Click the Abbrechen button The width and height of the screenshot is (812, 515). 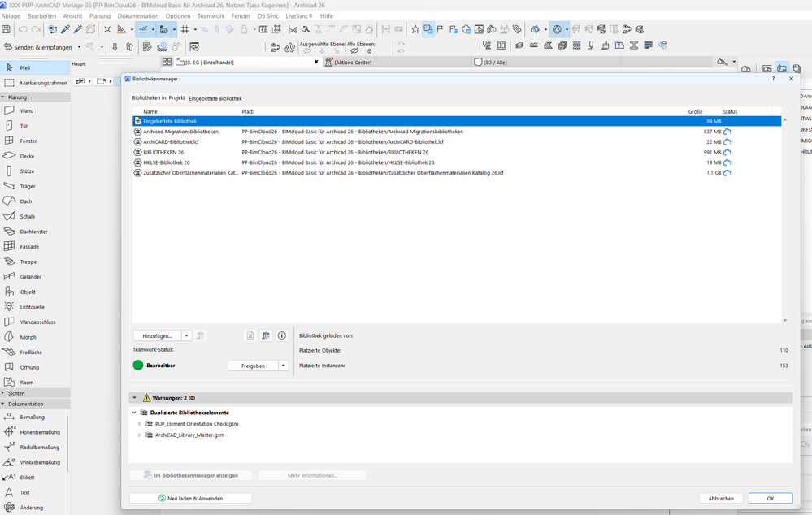click(x=721, y=499)
